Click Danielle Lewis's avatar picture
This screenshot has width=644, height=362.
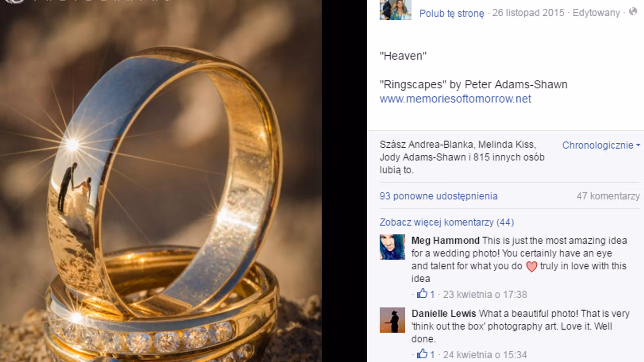392,320
